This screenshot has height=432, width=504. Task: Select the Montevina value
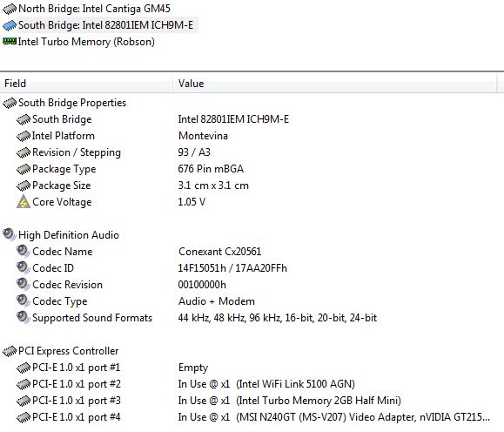(x=203, y=136)
